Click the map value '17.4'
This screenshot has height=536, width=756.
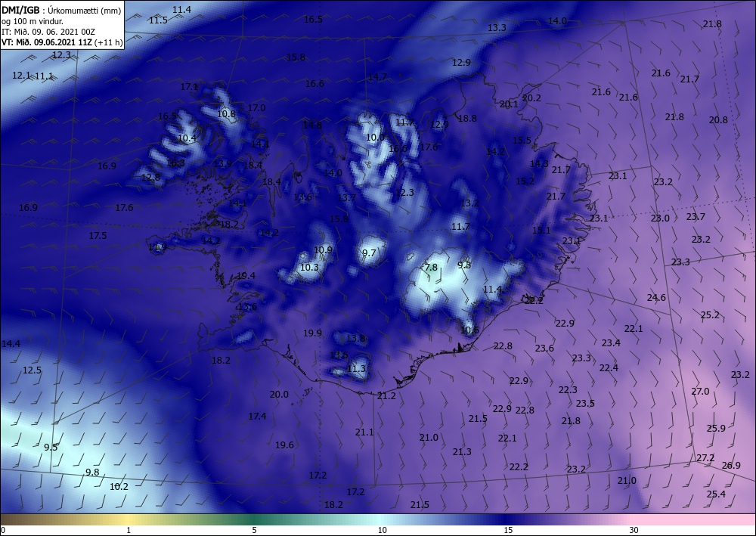pyautogui.click(x=258, y=416)
